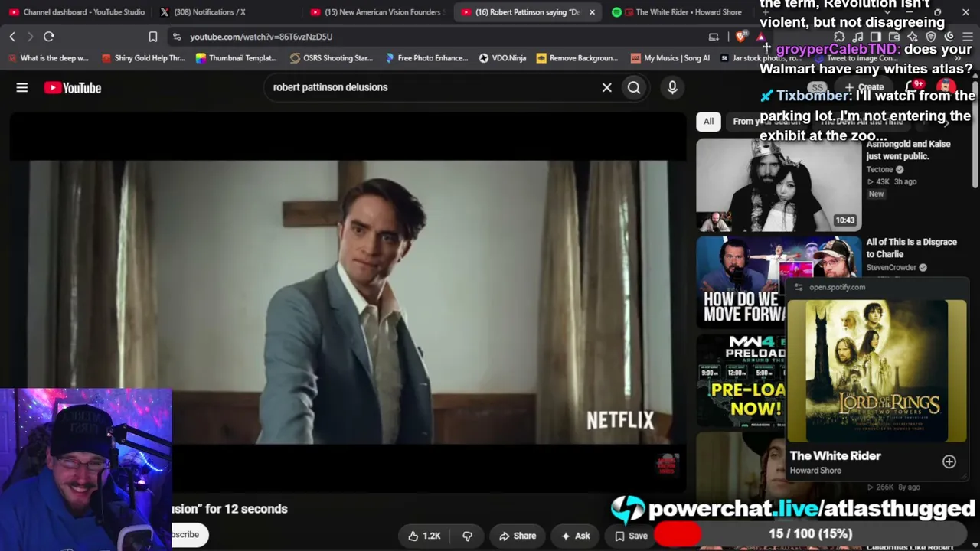Open the YouTube account avatar menu
Screen dimensions: 980x551
coord(947,87)
